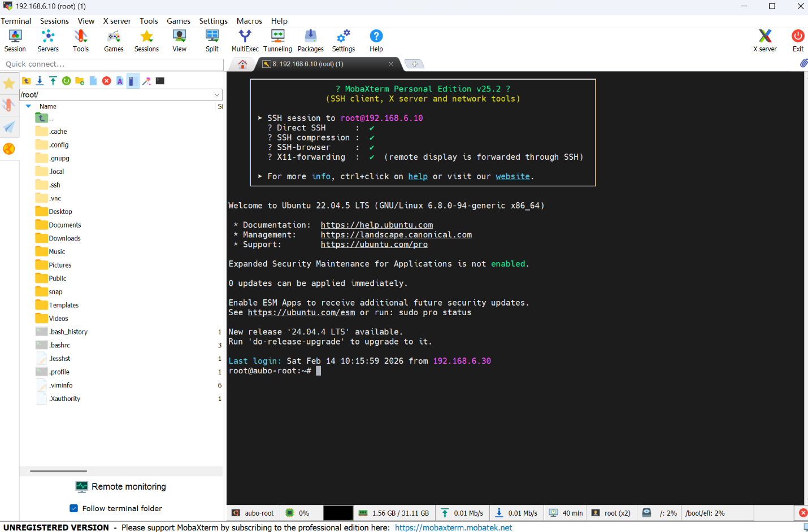The height and width of the screenshot is (532, 808).
Task: Open the Sessions star sidebar tab
Action: point(9,84)
